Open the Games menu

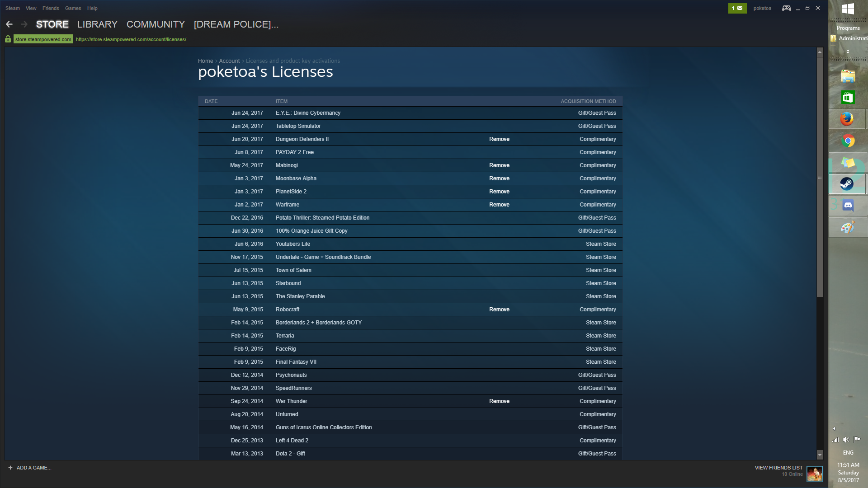click(x=73, y=8)
